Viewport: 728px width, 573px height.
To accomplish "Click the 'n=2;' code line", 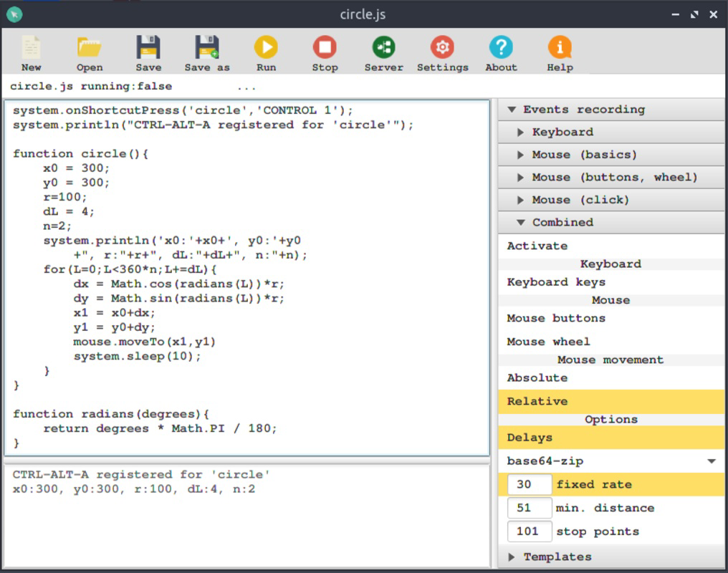I will pos(57,226).
